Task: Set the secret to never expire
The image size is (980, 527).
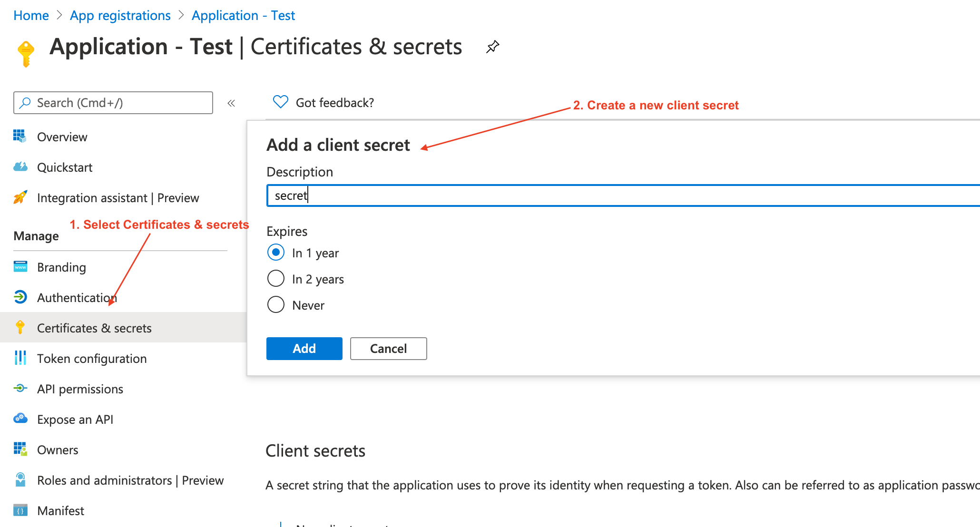Action: tap(276, 305)
